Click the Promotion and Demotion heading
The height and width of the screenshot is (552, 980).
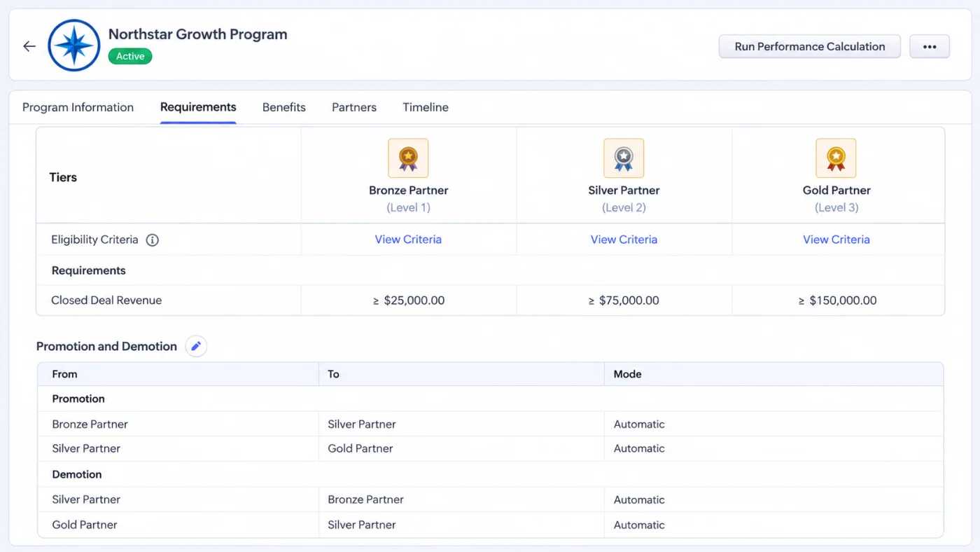click(x=106, y=346)
